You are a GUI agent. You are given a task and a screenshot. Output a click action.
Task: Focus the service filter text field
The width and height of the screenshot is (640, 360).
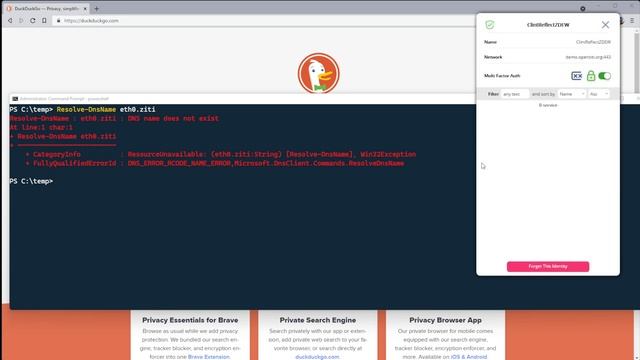515,94
